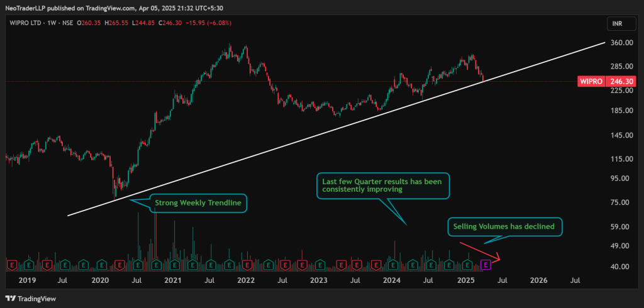Select the Selling Volumes has declined callout
The image size is (644, 308).
tap(504, 226)
